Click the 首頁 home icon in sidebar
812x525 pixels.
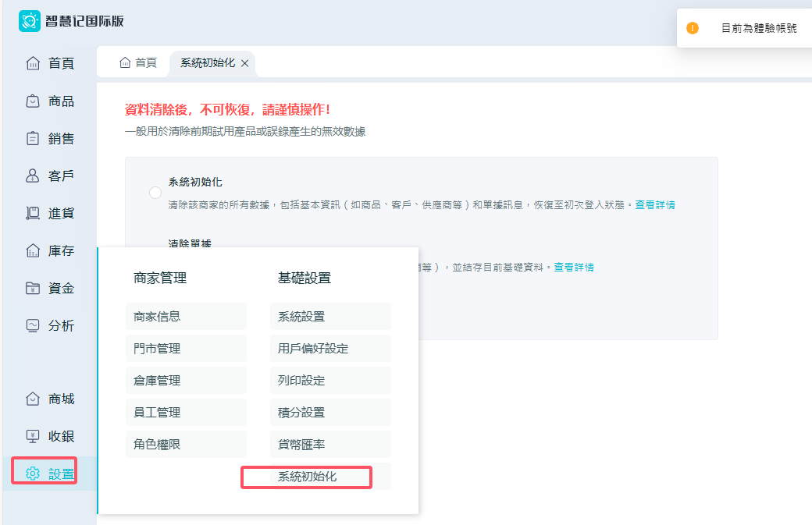click(33, 63)
